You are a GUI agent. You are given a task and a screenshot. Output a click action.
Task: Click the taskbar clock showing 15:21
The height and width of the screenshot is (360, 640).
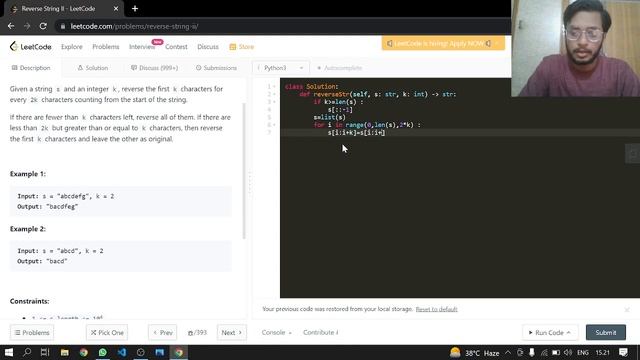point(602,353)
